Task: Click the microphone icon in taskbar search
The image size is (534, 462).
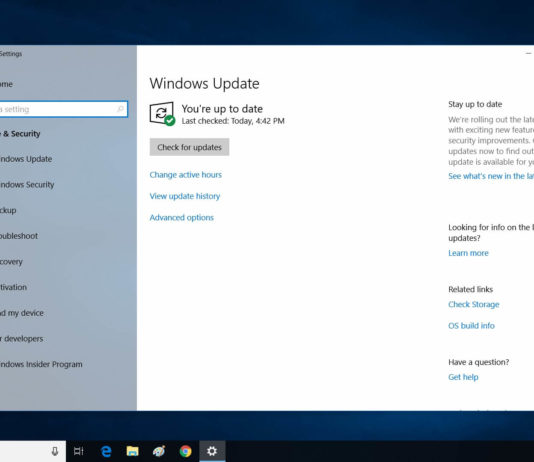Action: point(54,451)
